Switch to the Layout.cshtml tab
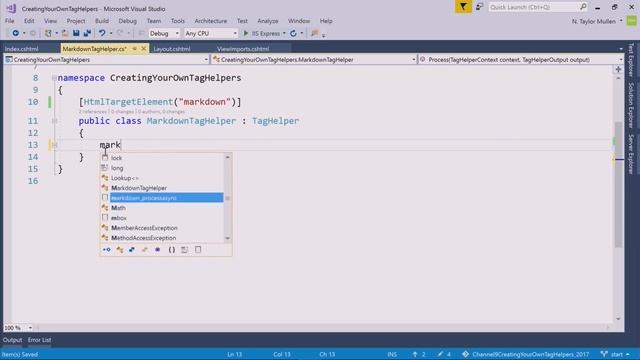Image resolution: width=640 pixels, height=360 pixels. [x=172, y=49]
